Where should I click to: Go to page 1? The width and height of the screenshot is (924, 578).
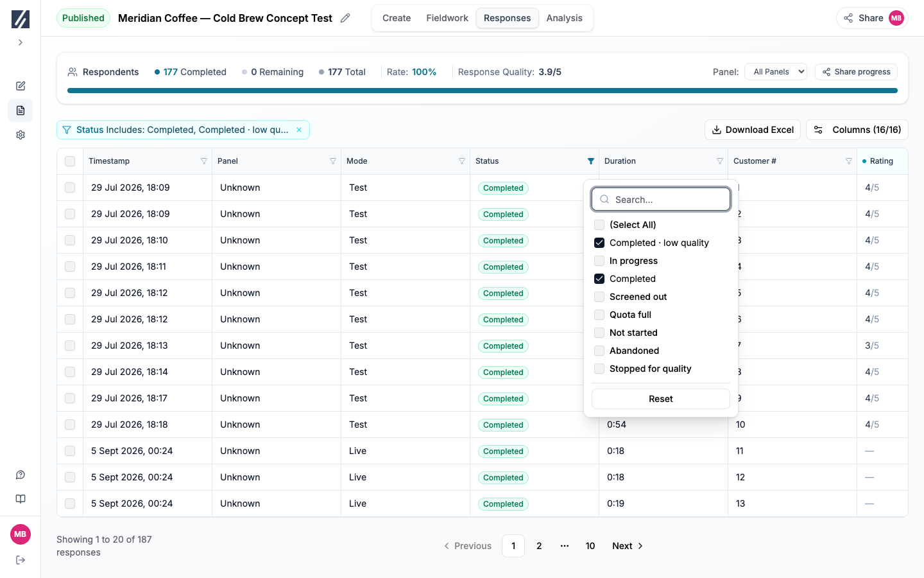[513, 546]
